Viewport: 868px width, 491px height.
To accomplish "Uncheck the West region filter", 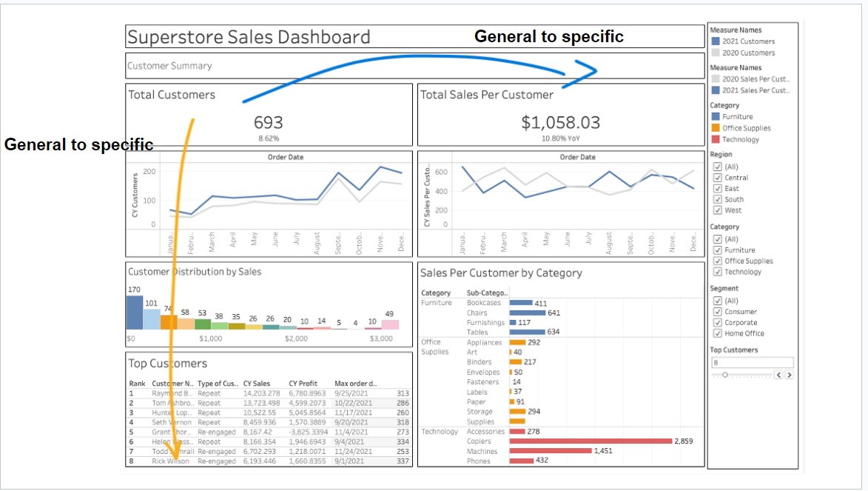I will pos(718,210).
